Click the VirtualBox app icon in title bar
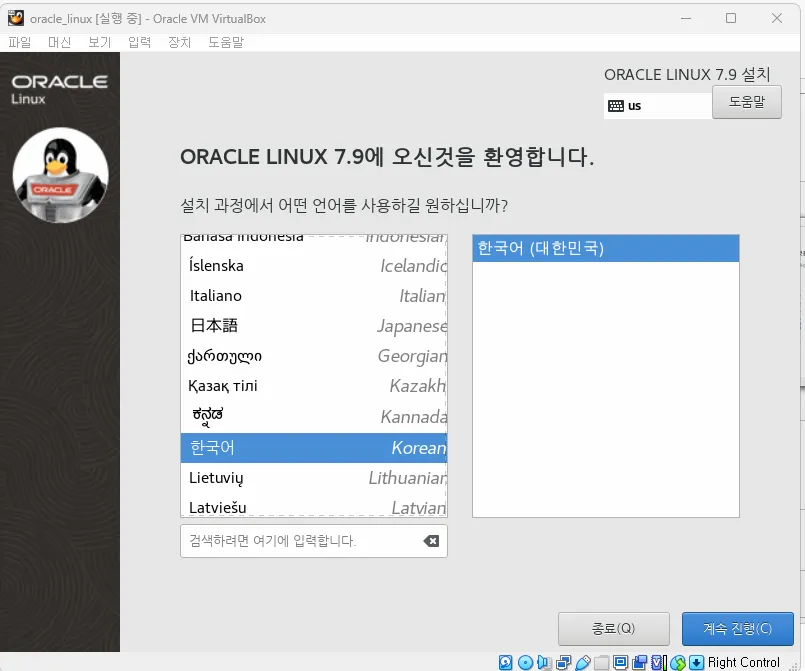This screenshot has height=671, width=805. 16,18
